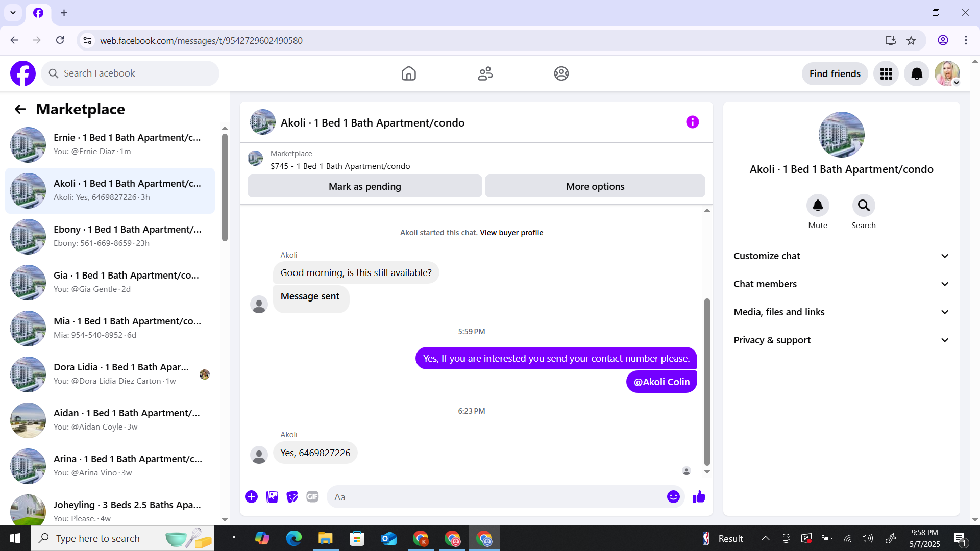Image resolution: width=980 pixels, height=551 pixels.
Task: Open the Facebook menu grid icon
Action: [x=886, y=74]
